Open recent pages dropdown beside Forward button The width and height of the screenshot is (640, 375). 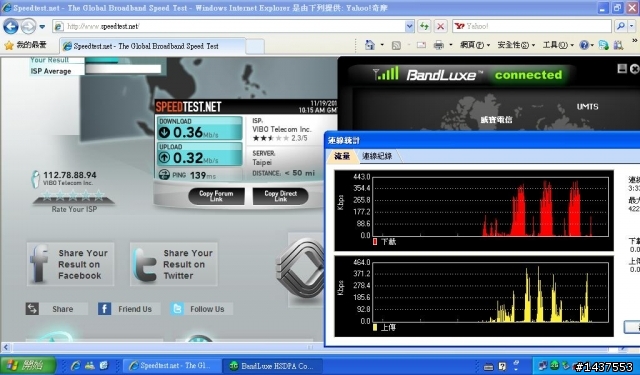click(42, 27)
